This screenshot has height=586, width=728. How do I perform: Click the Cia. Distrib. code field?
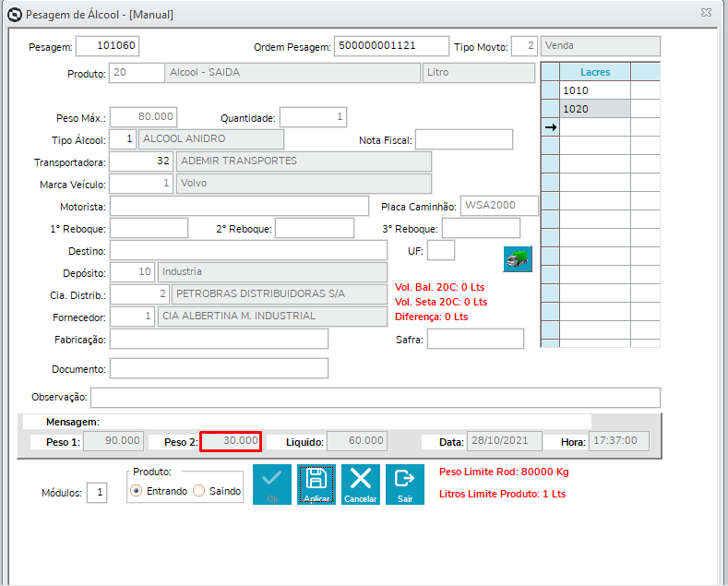point(139,294)
